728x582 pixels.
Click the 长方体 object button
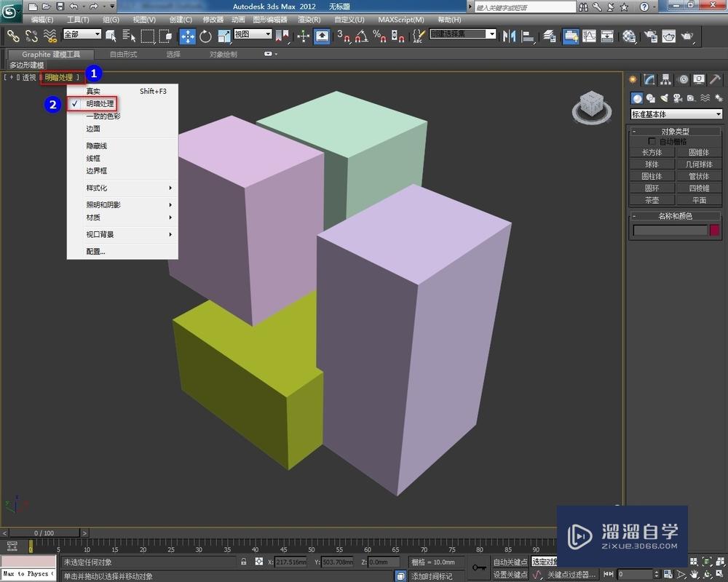pos(652,153)
